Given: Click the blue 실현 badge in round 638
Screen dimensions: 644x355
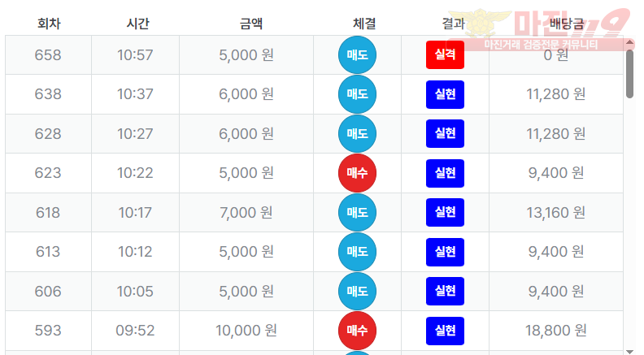Looking at the screenshot, I should tap(445, 94).
